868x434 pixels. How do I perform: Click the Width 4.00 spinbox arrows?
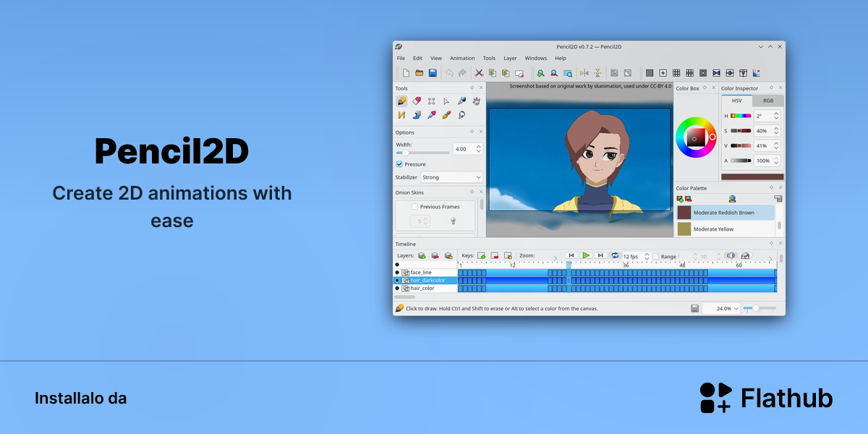479,149
